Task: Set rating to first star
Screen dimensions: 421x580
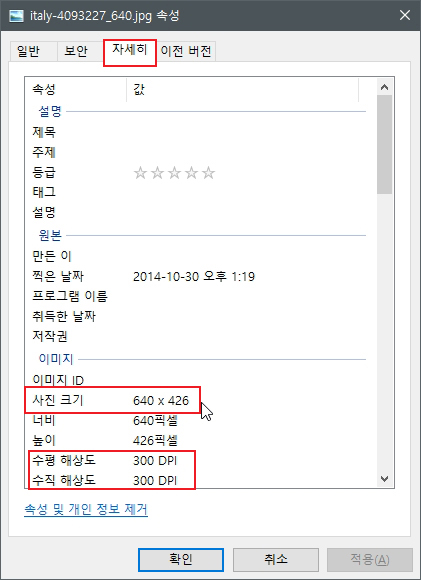Action: coord(140,172)
